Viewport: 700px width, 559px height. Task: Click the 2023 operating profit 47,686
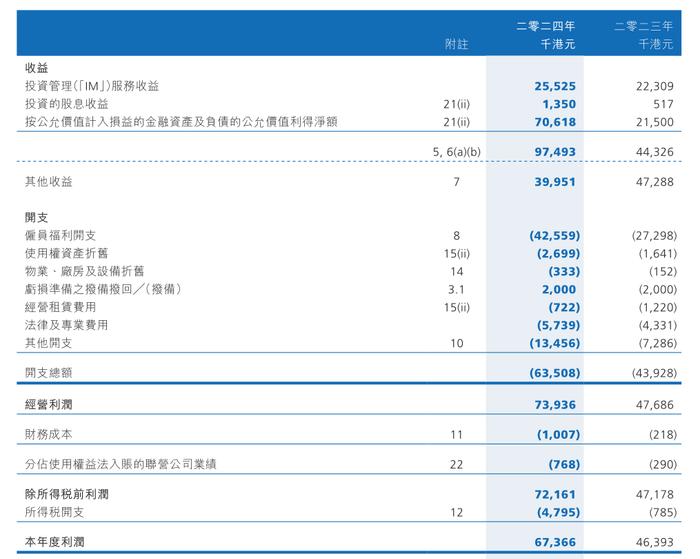click(654, 405)
